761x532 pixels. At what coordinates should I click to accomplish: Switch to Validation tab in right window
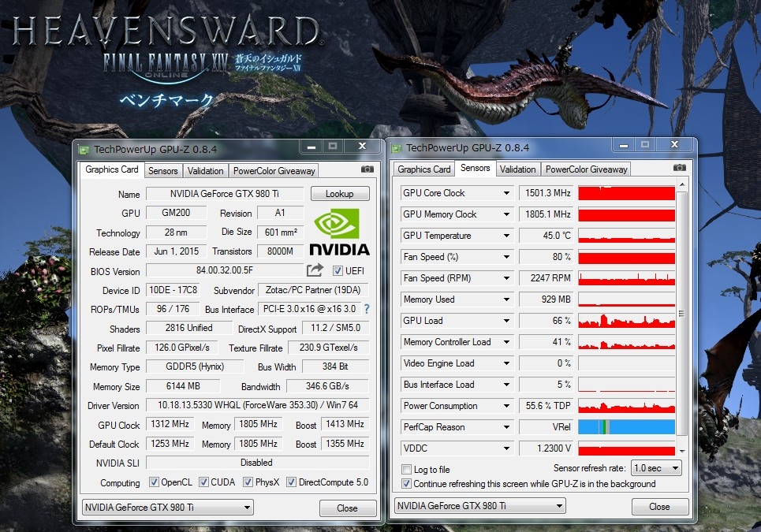pos(518,169)
